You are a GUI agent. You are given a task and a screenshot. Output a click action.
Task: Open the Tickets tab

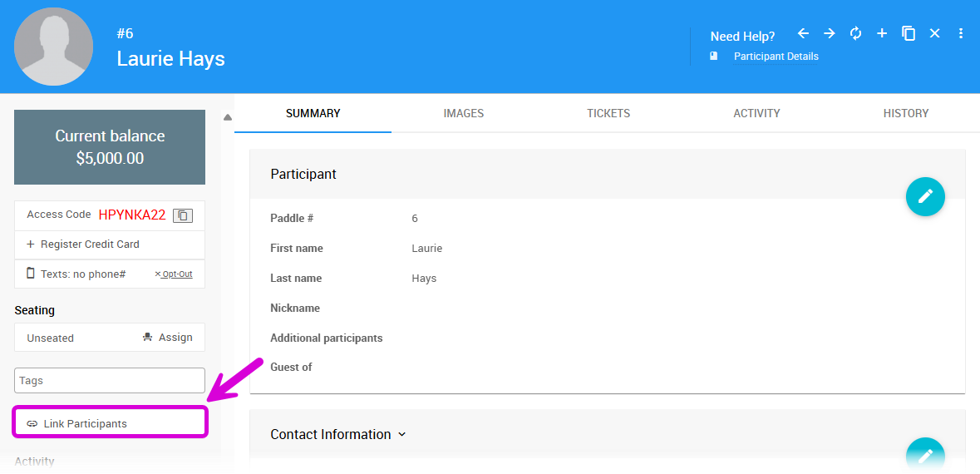(x=608, y=113)
